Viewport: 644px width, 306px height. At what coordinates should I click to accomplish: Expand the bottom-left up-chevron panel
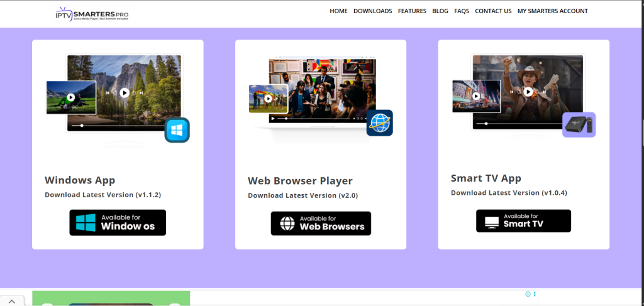11,301
